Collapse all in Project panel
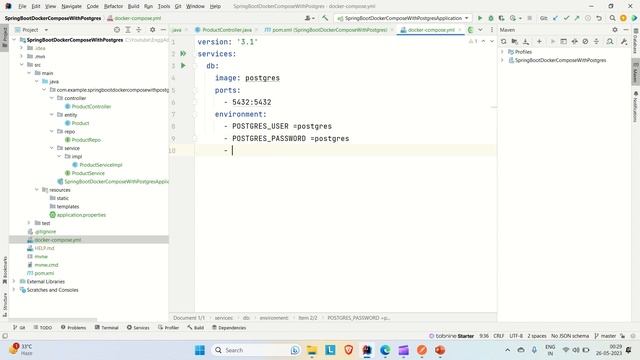 click(139, 30)
